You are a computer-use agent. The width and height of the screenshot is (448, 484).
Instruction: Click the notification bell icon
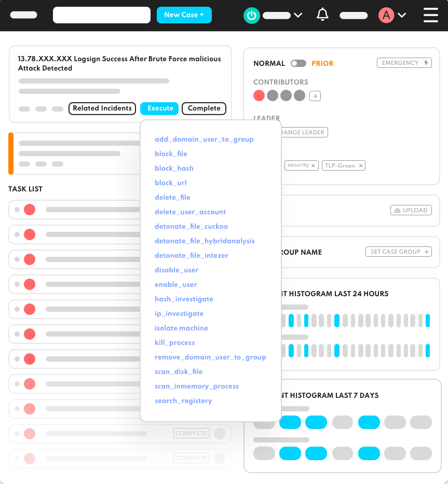(322, 15)
